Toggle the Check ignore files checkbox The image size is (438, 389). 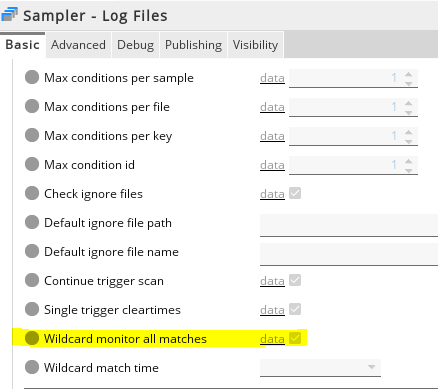pos(295,193)
